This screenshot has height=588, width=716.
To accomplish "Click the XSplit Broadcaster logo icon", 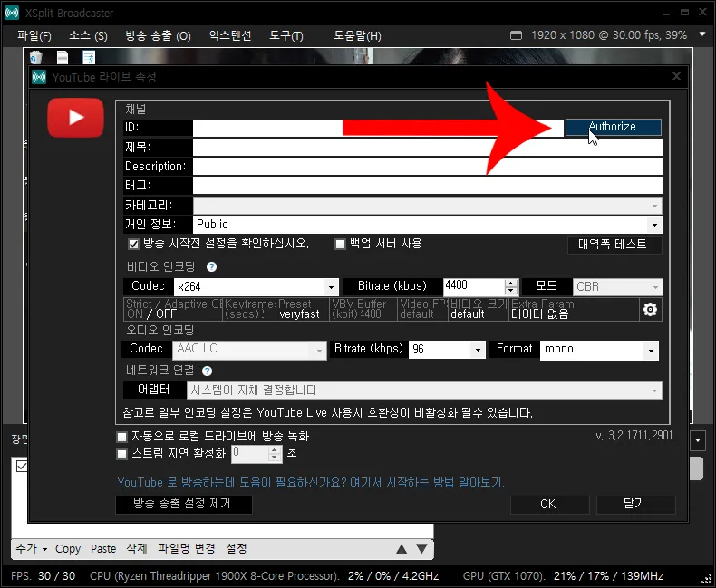I will click(x=12, y=13).
